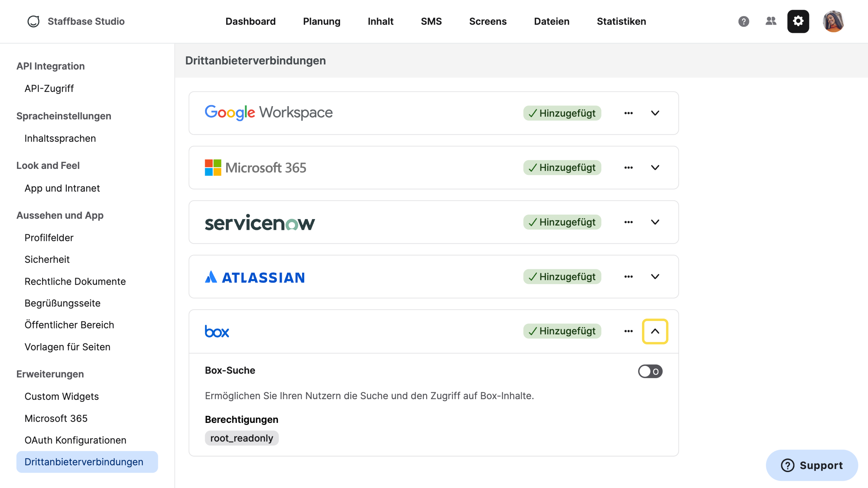The image size is (868, 488).
Task: Click the API Integration section header
Action: 51,66
